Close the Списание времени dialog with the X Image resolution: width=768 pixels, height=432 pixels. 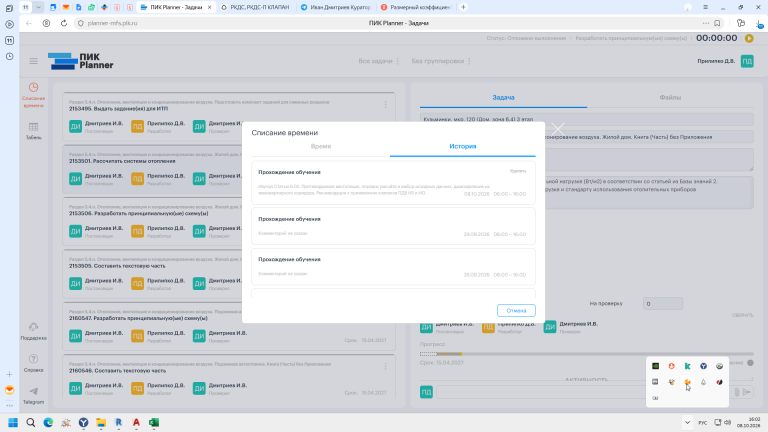[557, 129]
